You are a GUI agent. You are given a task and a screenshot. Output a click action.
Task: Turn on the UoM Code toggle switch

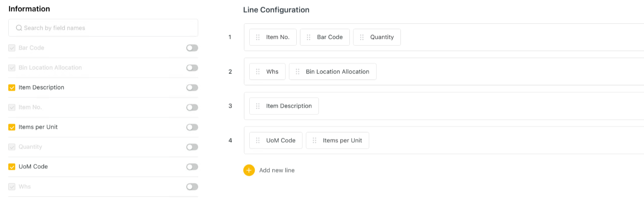tap(192, 167)
